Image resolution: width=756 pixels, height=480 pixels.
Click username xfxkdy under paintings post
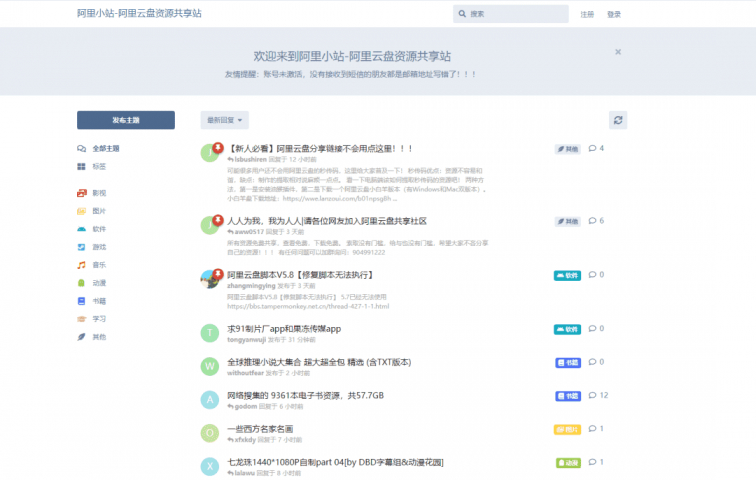(245, 440)
